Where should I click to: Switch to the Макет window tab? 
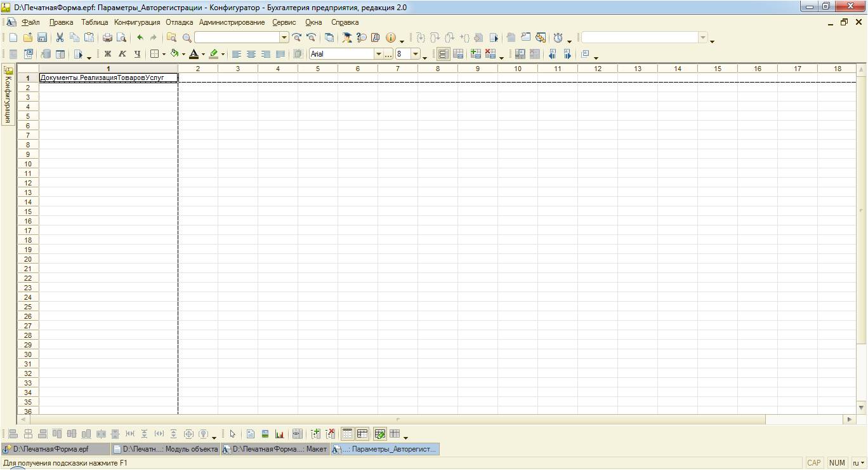(x=275, y=449)
